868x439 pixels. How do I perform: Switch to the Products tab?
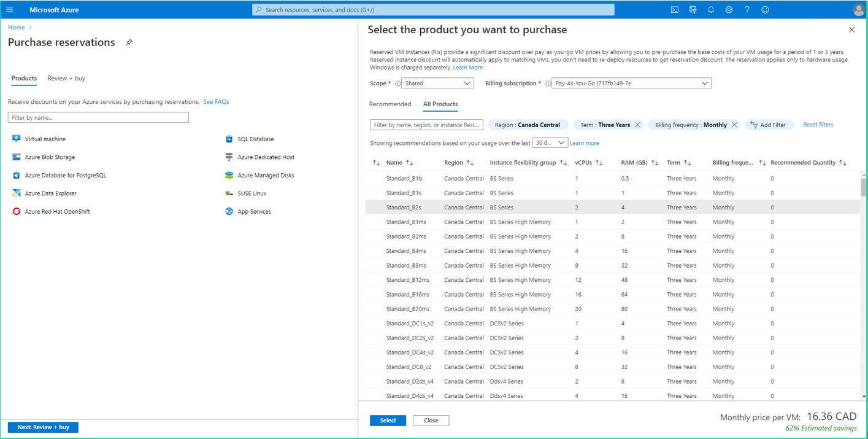click(x=24, y=79)
